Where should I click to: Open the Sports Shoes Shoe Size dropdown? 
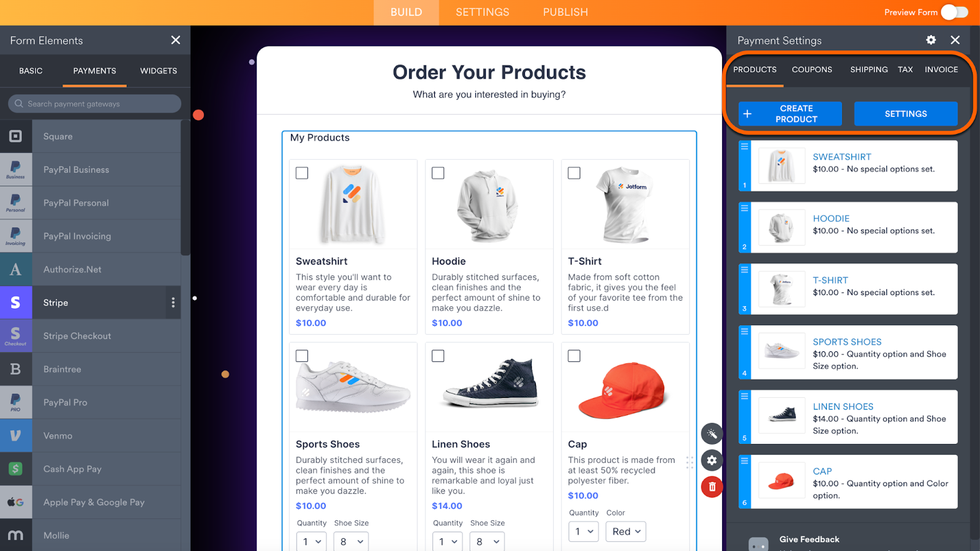352,542
